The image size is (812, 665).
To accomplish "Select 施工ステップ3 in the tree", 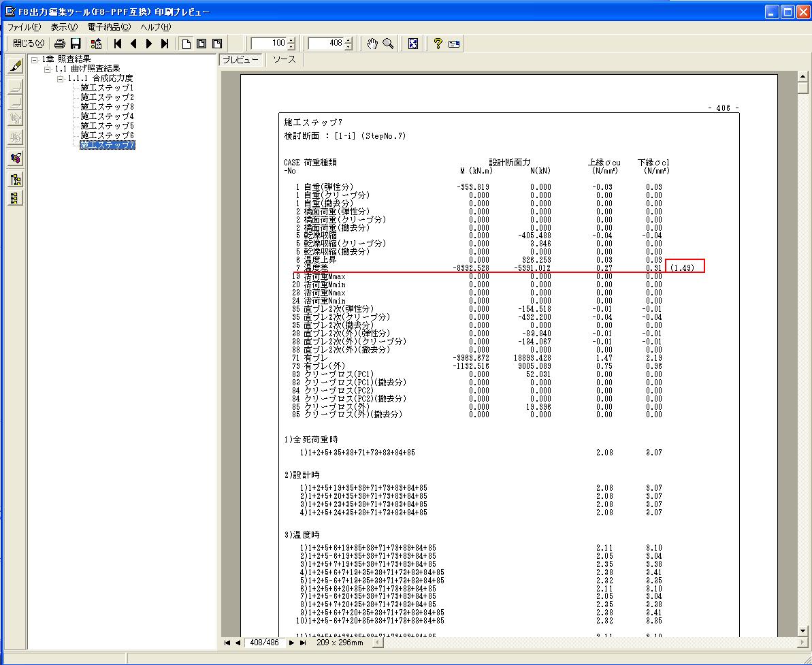I will [107, 107].
